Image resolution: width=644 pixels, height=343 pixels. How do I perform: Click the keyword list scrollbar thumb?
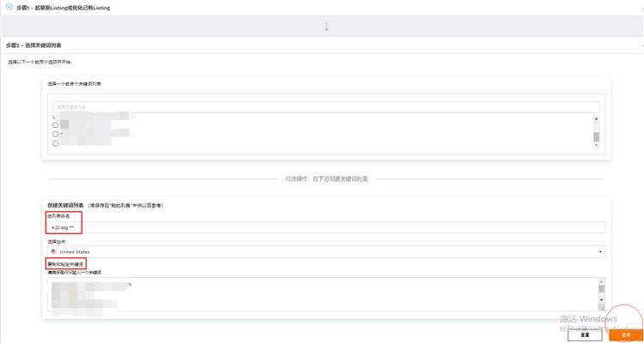point(597,136)
